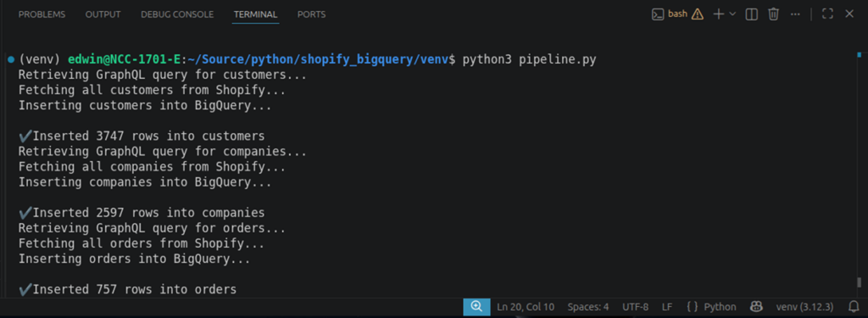The image size is (868, 318).
Task: Click "Inserting companies into BigQuery..." line
Action: click(x=145, y=181)
